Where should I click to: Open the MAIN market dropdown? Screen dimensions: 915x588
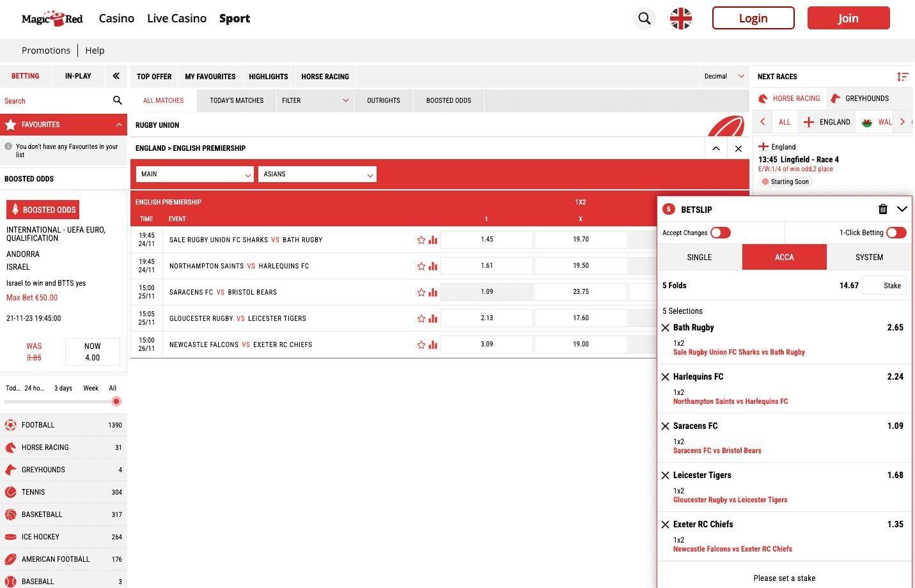(x=194, y=174)
